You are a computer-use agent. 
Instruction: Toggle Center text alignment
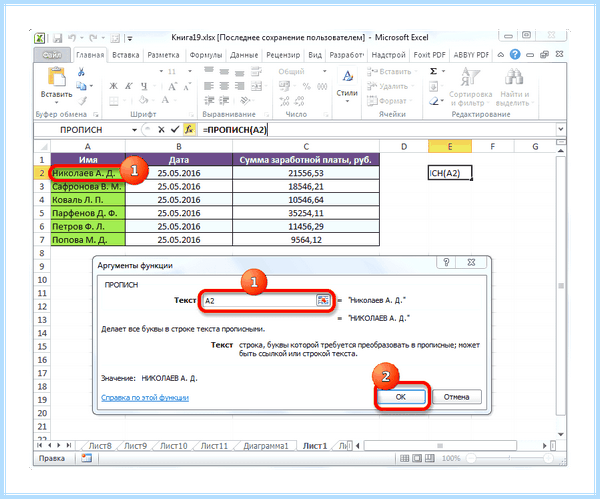224,86
